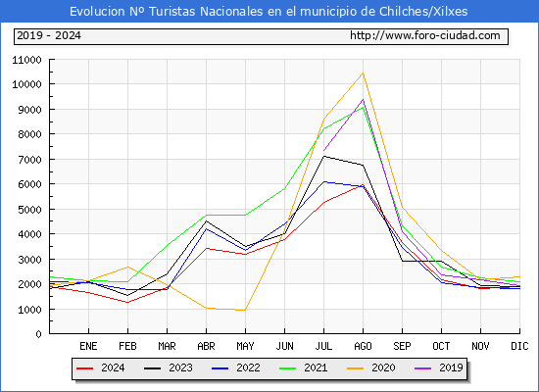Click the 1000 y-axis value

[29, 310]
